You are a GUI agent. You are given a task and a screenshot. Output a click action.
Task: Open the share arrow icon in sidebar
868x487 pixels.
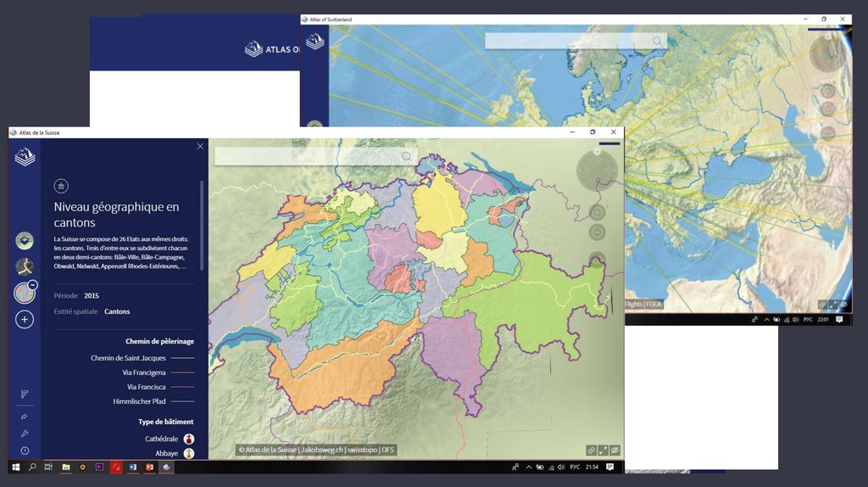[x=25, y=417]
